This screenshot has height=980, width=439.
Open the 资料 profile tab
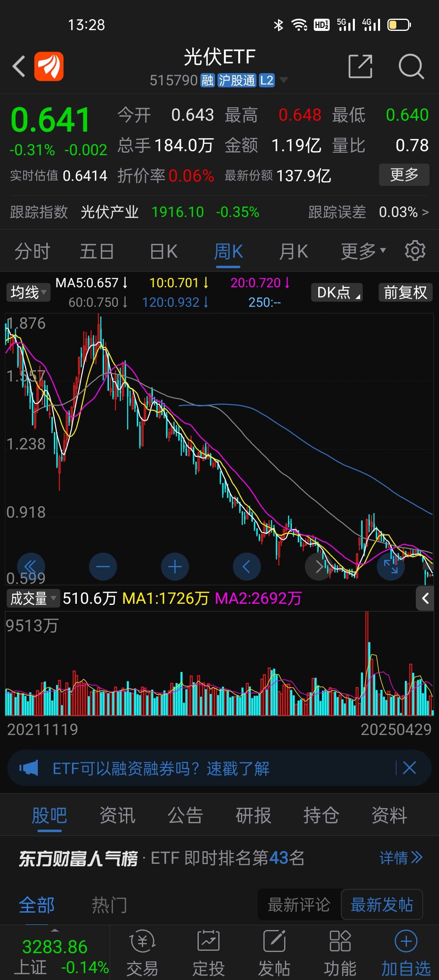(x=389, y=815)
